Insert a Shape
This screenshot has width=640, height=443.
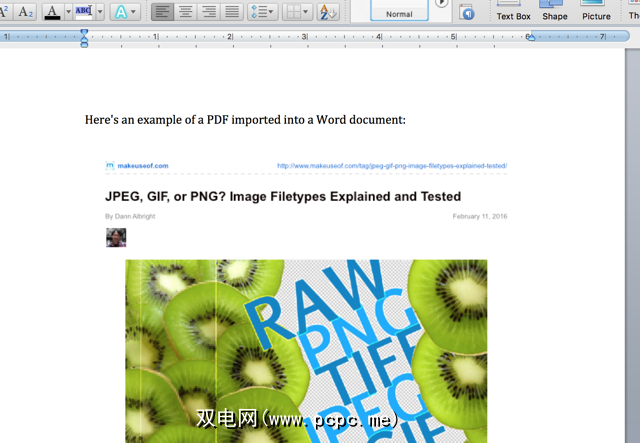(555, 11)
